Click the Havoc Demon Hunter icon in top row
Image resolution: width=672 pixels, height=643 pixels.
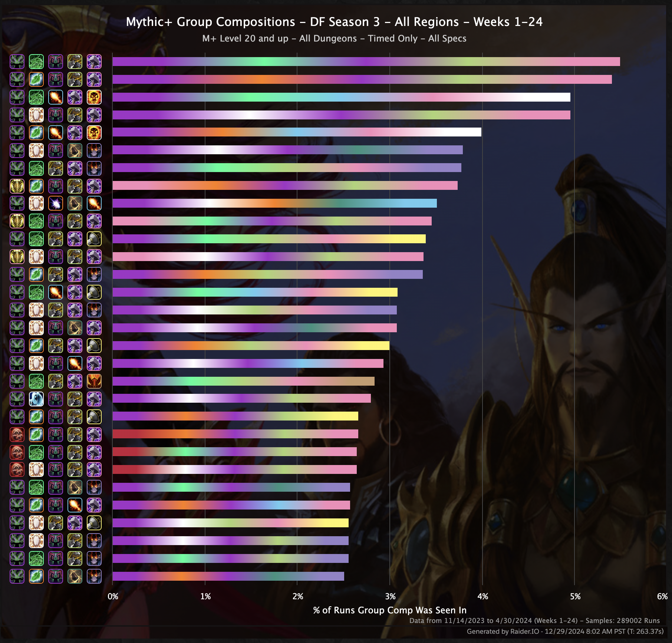56,62
